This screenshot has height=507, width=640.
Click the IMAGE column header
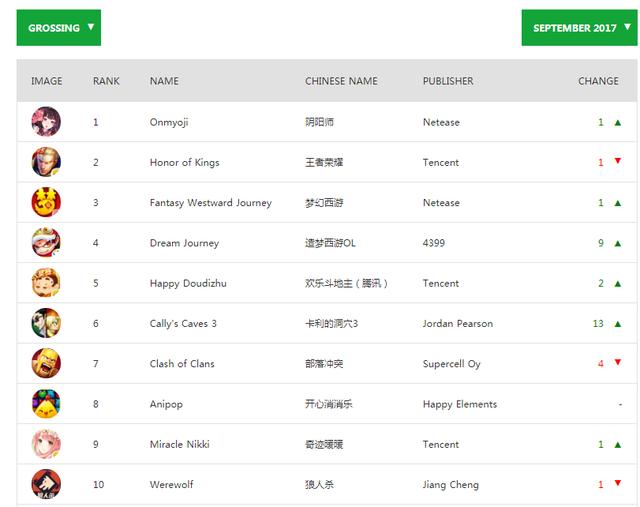[x=47, y=81]
